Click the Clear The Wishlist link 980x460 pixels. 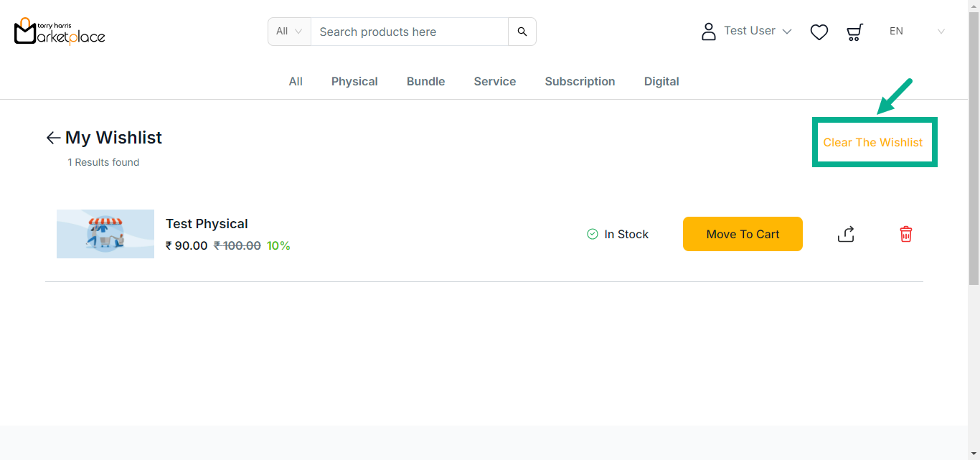[872, 142]
